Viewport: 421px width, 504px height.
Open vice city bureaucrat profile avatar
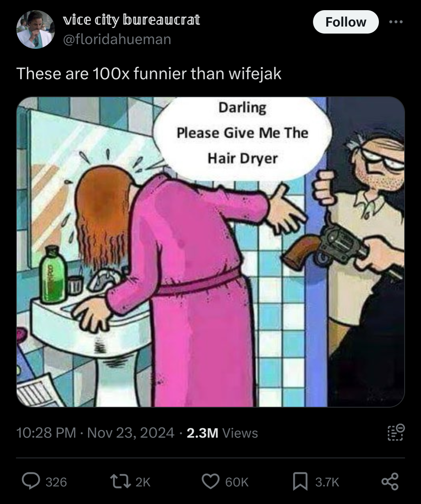36,29
